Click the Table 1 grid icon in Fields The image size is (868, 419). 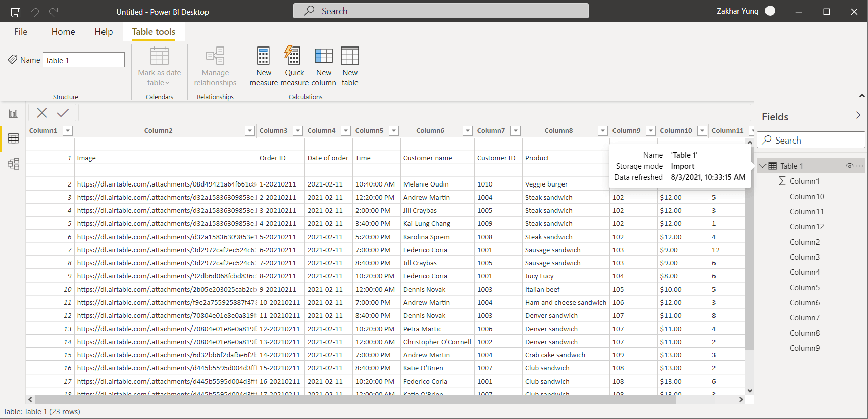(x=773, y=166)
